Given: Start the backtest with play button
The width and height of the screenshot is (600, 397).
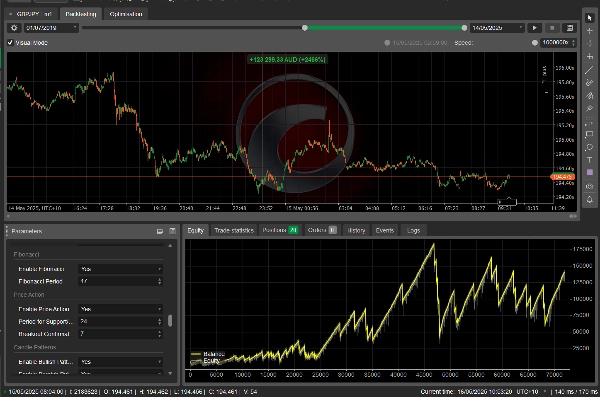Looking at the screenshot, I should [535, 28].
